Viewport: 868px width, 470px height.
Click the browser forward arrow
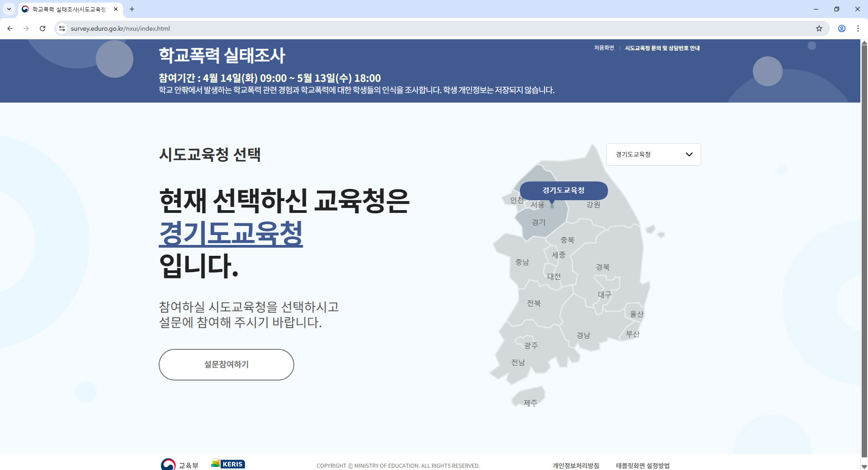(x=26, y=28)
